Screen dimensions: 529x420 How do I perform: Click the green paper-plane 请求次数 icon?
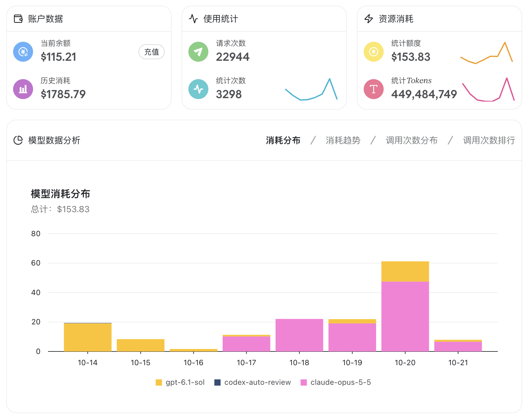tap(198, 52)
